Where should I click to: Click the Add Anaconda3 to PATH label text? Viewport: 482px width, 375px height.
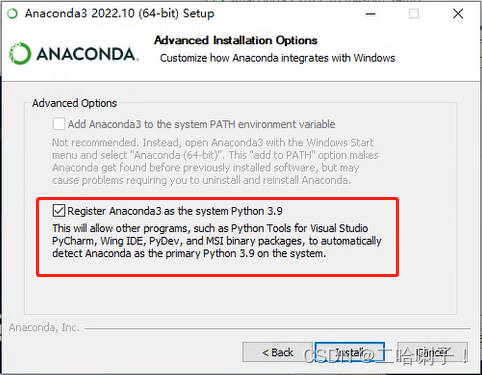pos(201,124)
